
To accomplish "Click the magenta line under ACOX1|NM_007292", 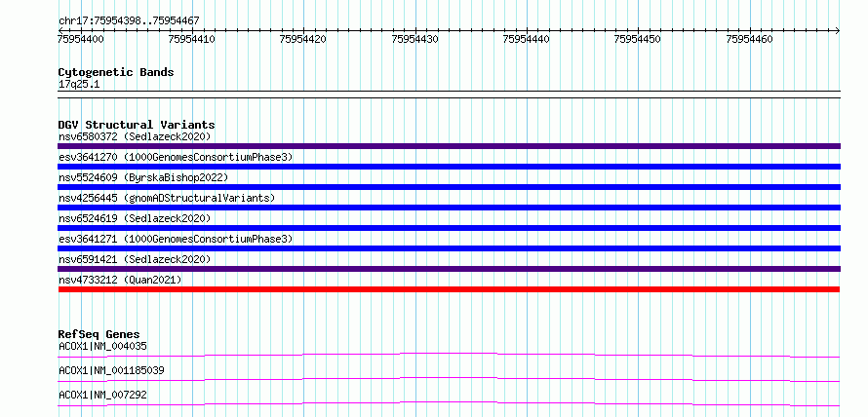I will pos(449,403).
